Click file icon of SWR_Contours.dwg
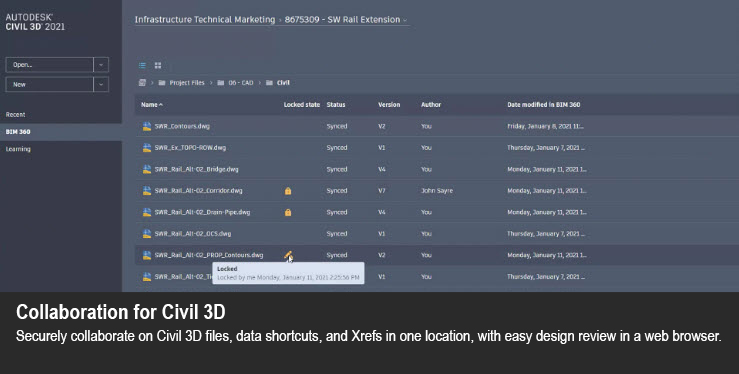Screen dimensions: 739x374 [x=147, y=126]
